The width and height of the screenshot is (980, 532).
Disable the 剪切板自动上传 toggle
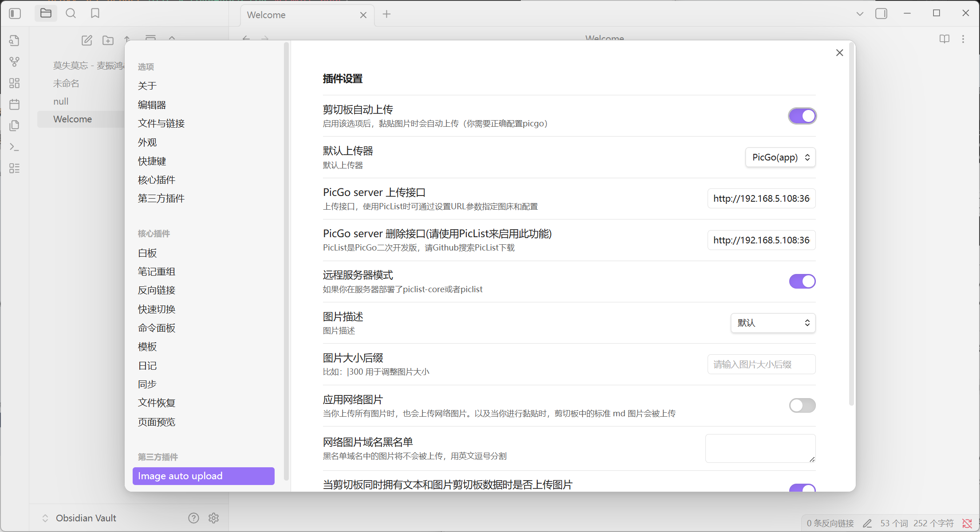click(x=802, y=116)
